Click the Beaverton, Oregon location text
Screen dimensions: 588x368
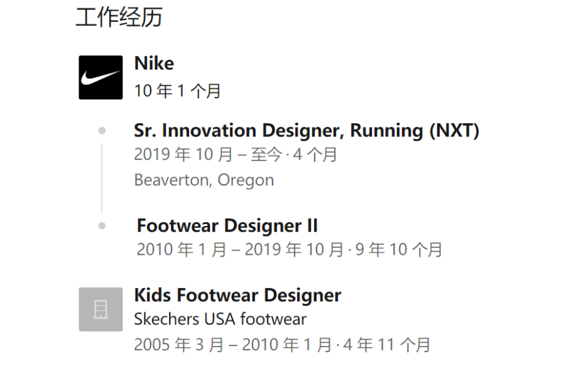click(204, 180)
